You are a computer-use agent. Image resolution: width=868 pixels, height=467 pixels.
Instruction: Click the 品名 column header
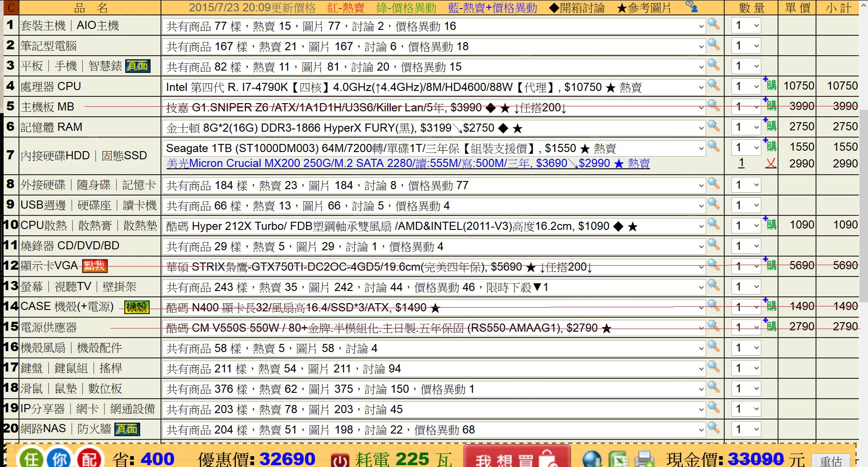[91, 8]
